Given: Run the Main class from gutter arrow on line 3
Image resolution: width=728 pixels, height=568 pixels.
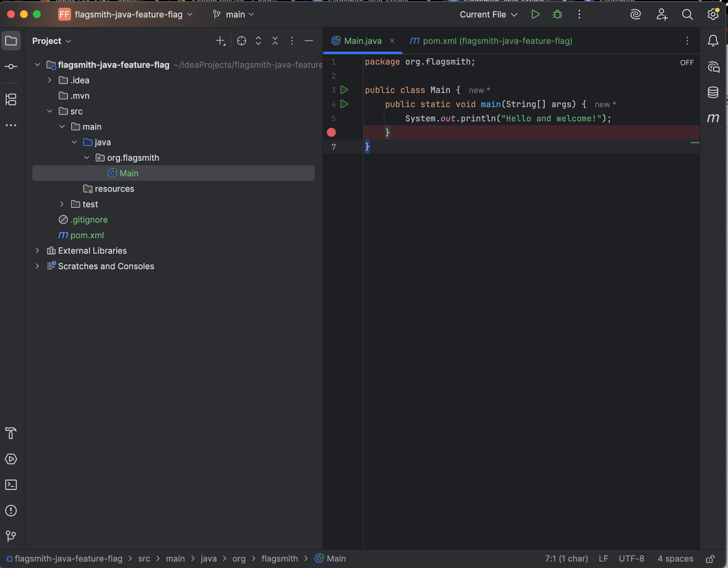Looking at the screenshot, I should pyautogui.click(x=344, y=90).
